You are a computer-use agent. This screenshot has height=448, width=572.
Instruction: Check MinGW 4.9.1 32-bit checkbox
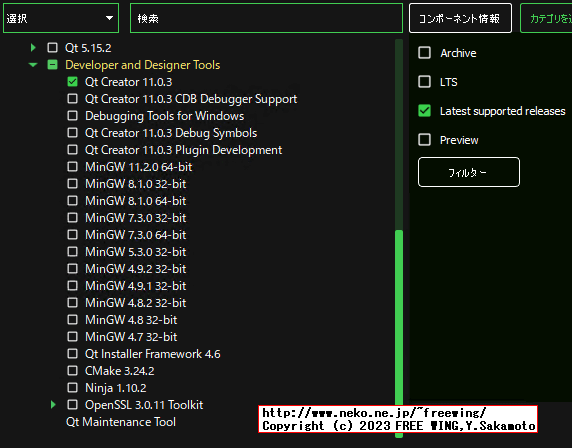click(73, 286)
